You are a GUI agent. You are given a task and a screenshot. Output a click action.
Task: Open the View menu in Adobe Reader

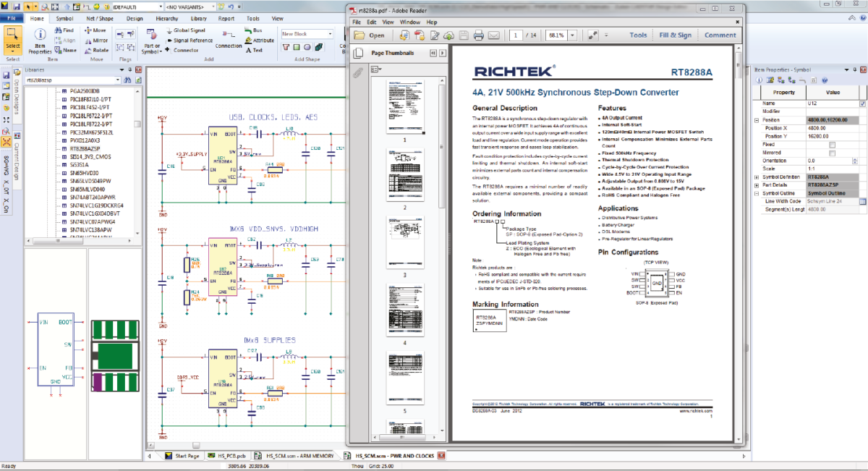[388, 22]
